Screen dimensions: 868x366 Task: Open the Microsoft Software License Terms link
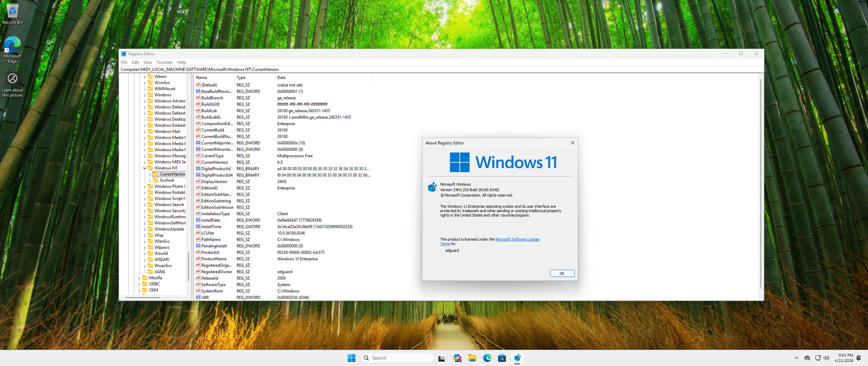tap(517, 239)
